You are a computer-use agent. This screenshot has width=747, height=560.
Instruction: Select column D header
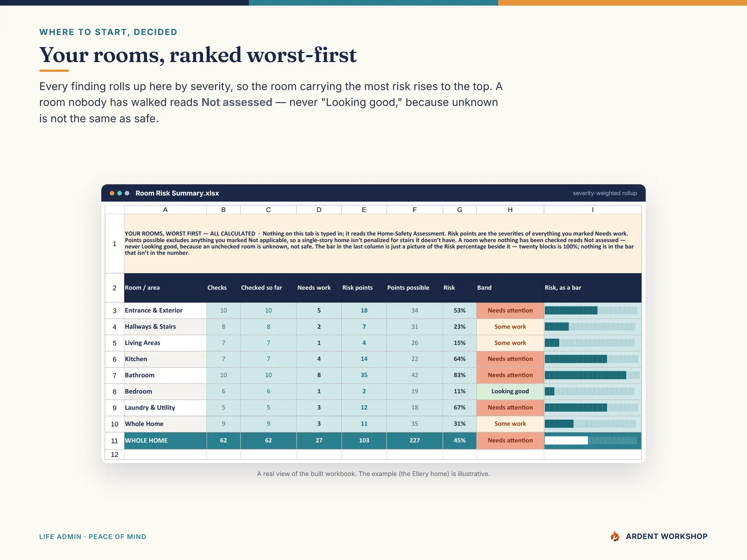319,210
